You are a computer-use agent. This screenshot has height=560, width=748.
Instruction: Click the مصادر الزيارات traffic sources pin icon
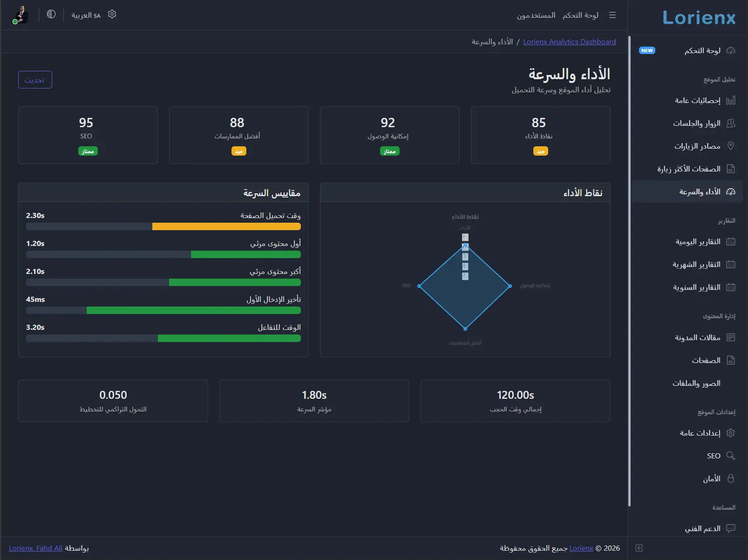coord(731,146)
